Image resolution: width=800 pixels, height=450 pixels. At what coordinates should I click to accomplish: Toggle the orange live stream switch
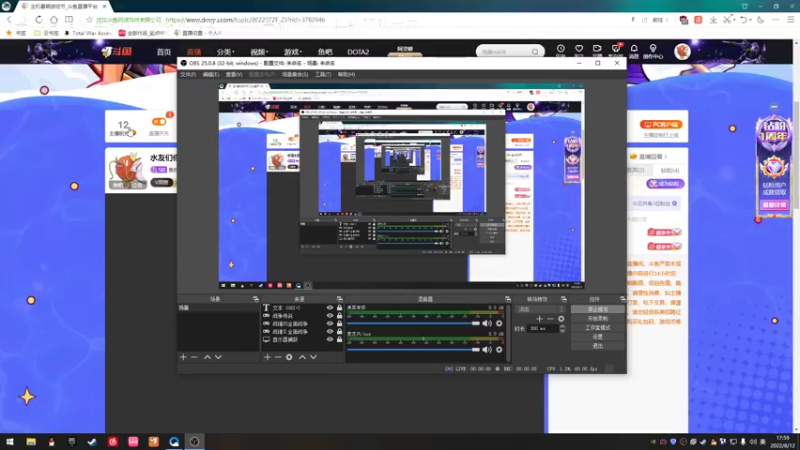click(x=159, y=121)
